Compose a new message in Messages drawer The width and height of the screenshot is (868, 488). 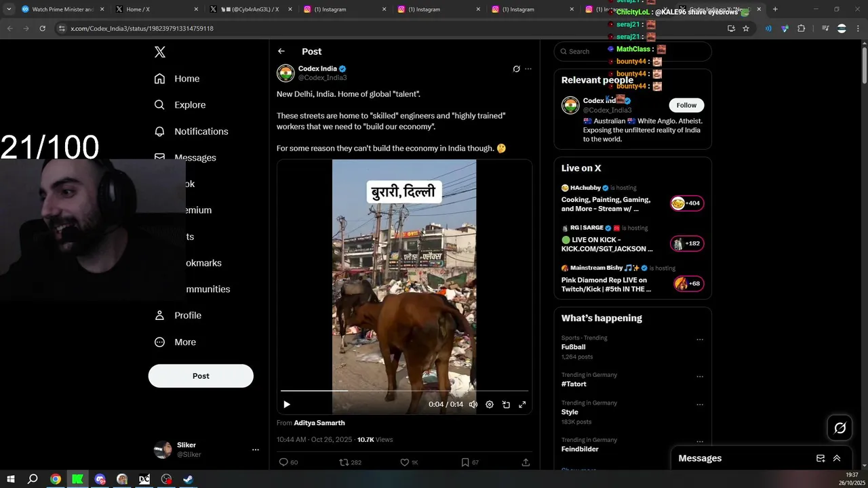821,458
